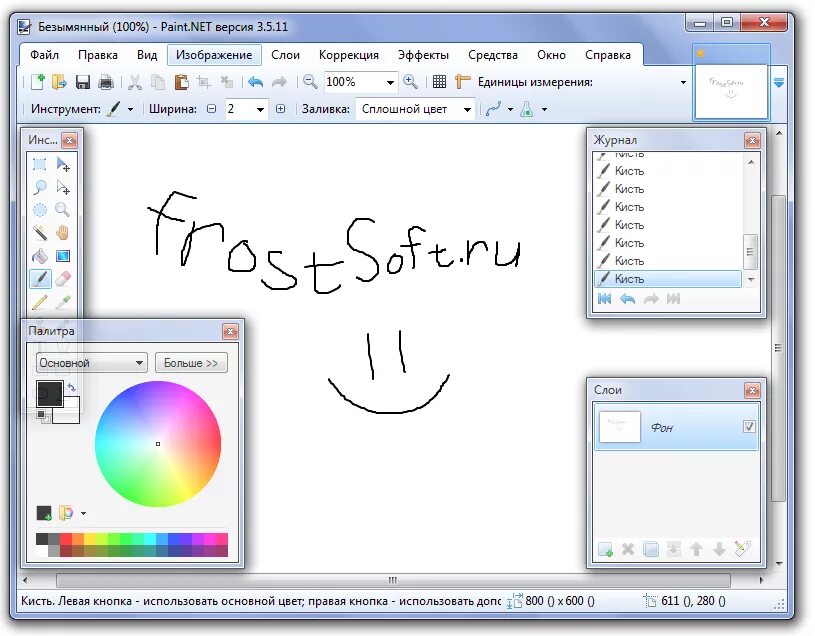Open the palette management dropdown arrow
815x636 pixels.
pos(83,513)
